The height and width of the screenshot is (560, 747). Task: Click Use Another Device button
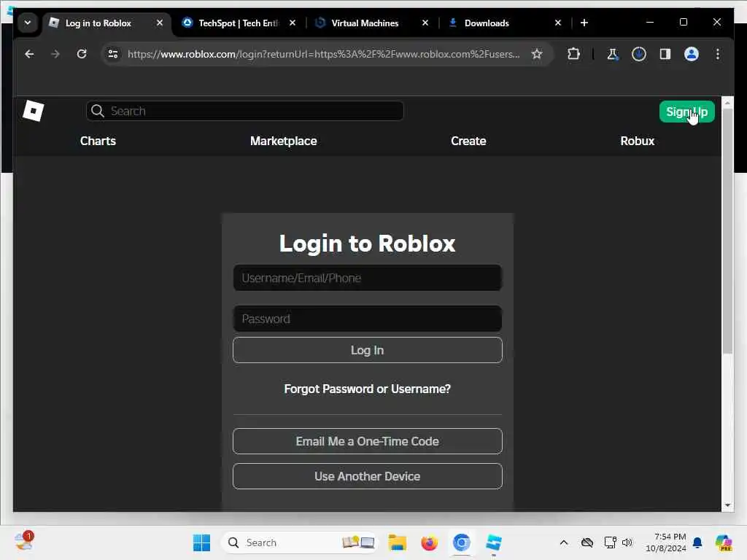368,476
